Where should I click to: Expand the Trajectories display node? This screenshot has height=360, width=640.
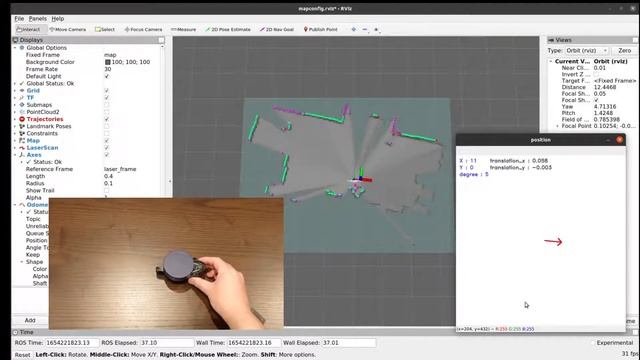coord(16,119)
